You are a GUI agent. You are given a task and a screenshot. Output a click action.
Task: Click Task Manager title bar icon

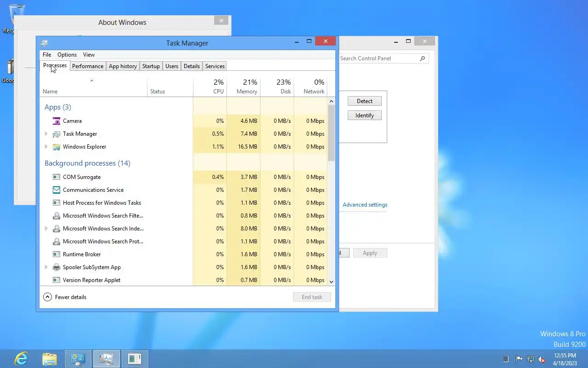pos(44,43)
